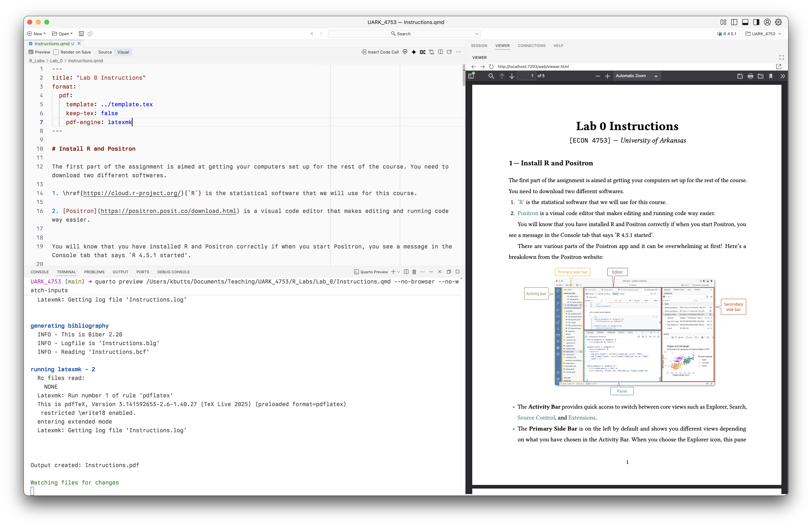Click the PDF page number field
The height and width of the screenshot is (527, 812).
pos(526,76)
